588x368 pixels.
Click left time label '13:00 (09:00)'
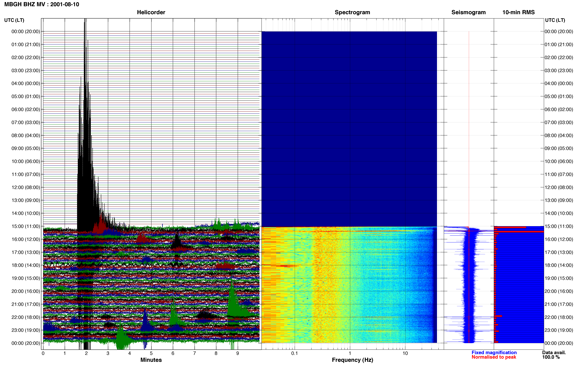pos(26,200)
